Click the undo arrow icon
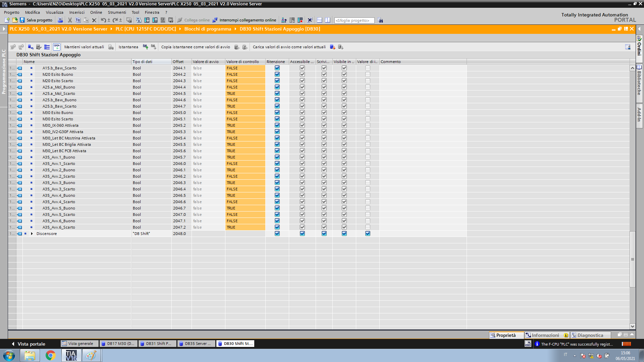 pos(103,20)
